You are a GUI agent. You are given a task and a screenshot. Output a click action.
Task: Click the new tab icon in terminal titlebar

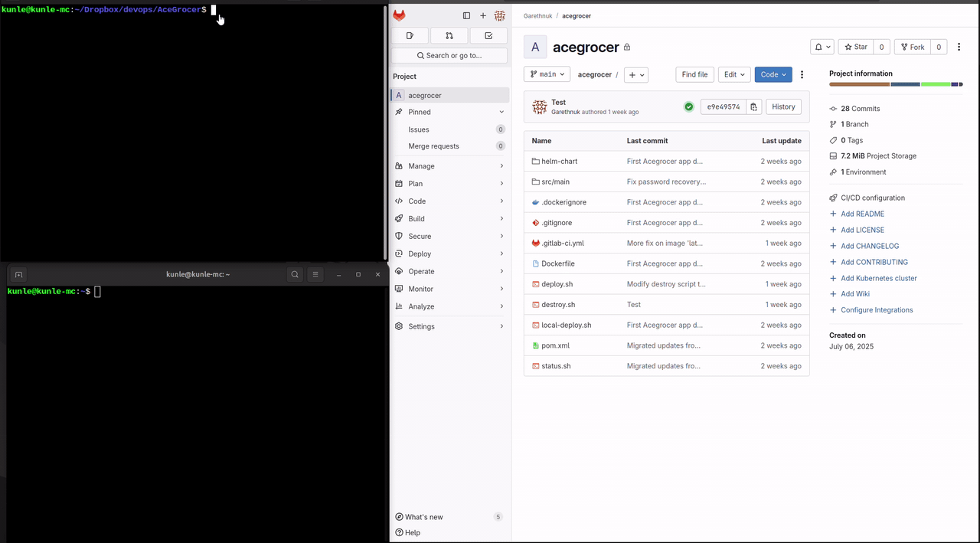pyautogui.click(x=18, y=274)
